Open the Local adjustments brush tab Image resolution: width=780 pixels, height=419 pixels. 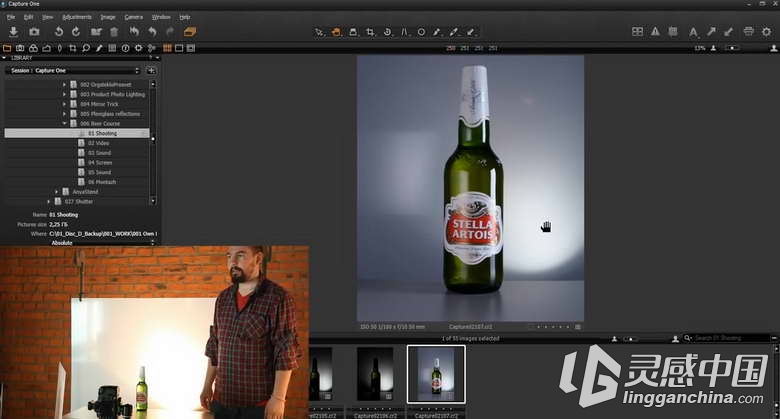point(99,48)
